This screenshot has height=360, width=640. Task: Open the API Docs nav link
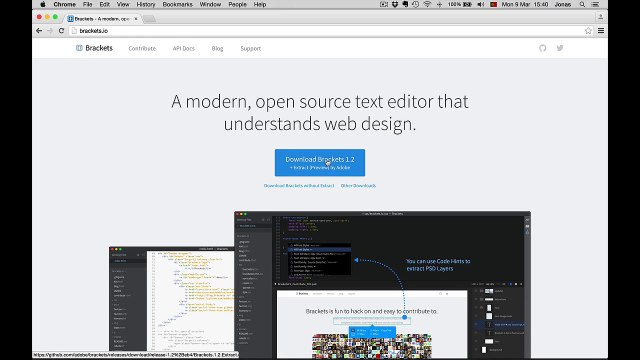click(184, 49)
